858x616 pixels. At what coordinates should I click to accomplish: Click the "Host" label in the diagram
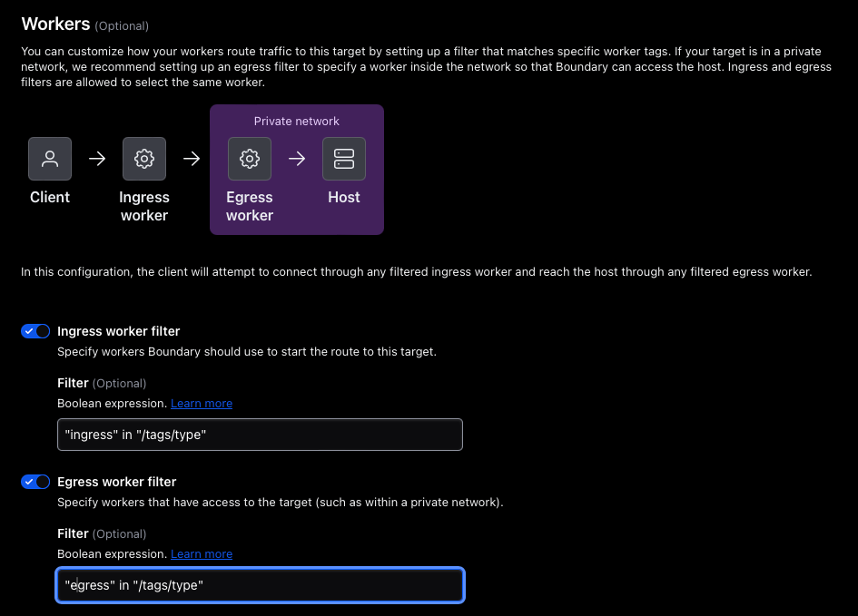[x=344, y=197]
